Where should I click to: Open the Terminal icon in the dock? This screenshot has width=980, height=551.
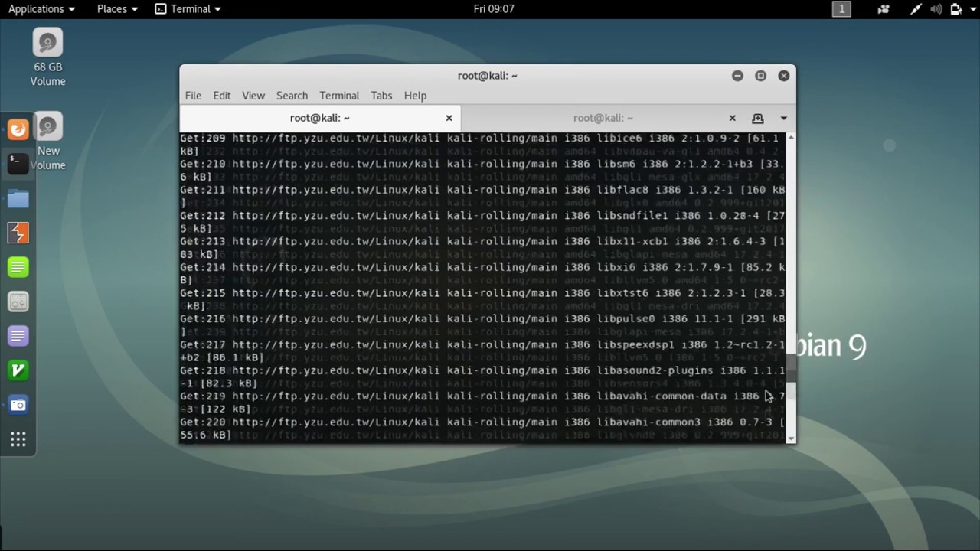pyautogui.click(x=18, y=163)
